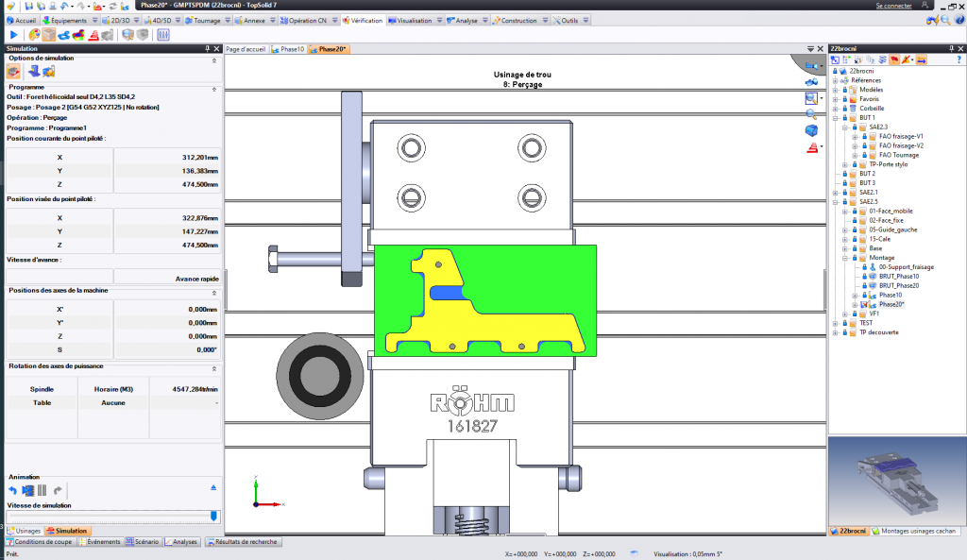
Task: Switch to the Phase10 document tab
Action: pos(288,48)
